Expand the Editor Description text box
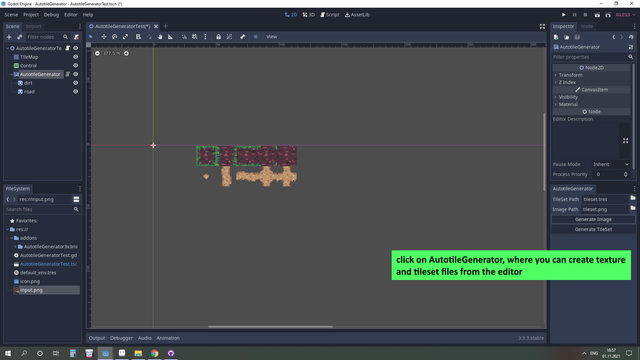The height and width of the screenshot is (360, 640). [x=625, y=141]
